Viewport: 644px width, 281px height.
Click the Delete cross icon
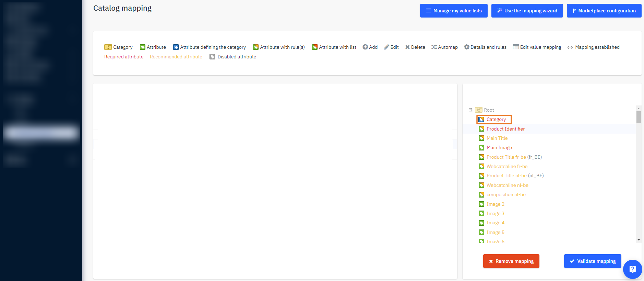pos(407,47)
